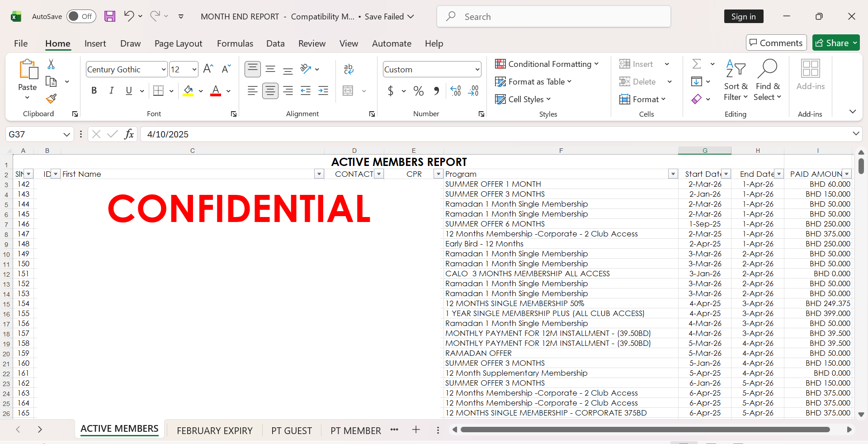
Task: Toggle Bold formatting
Action: pos(94,91)
